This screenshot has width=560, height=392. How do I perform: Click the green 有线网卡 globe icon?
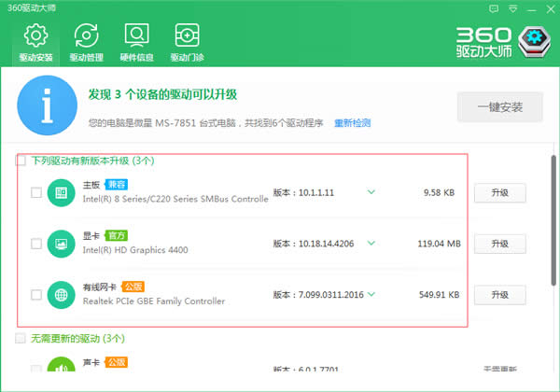[61, 295]
